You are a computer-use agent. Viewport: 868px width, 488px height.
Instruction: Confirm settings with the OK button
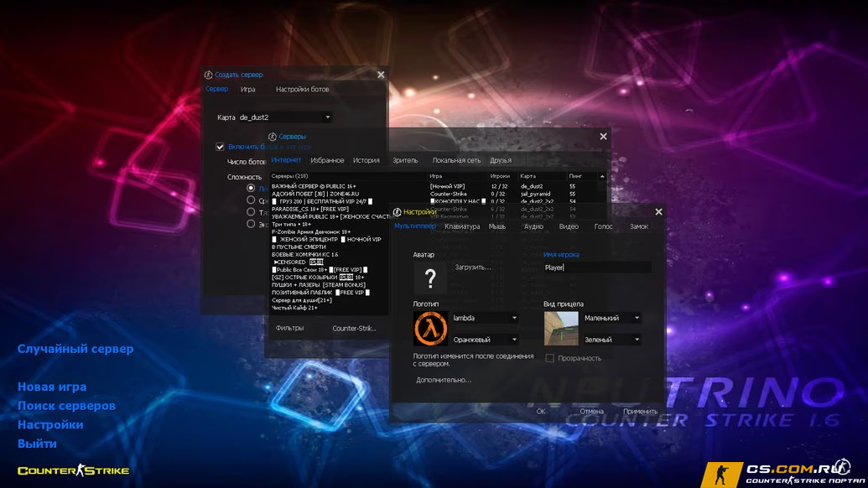(x=541, y=412)
